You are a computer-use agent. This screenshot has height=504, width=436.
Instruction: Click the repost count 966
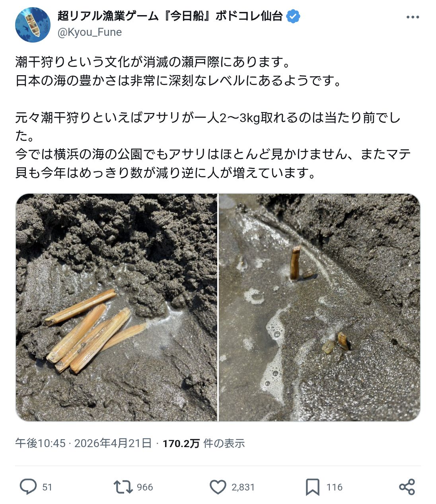[x=145, y=487]
